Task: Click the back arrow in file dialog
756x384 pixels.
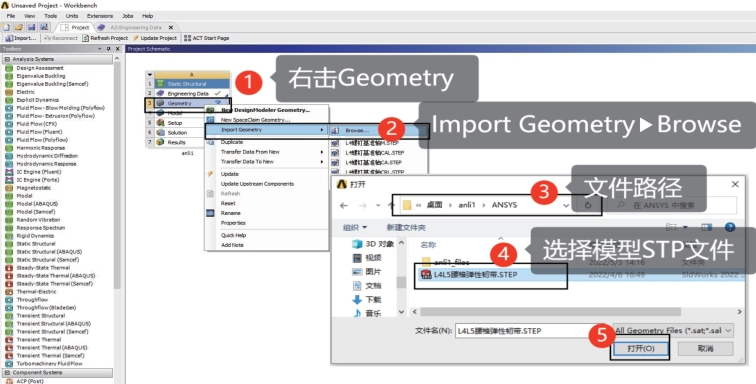Action: click(344, 206)
